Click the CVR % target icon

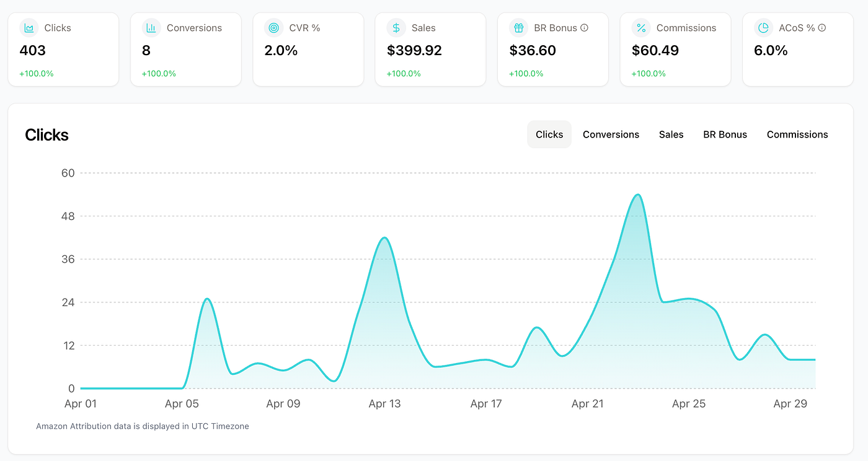point(274,28)
